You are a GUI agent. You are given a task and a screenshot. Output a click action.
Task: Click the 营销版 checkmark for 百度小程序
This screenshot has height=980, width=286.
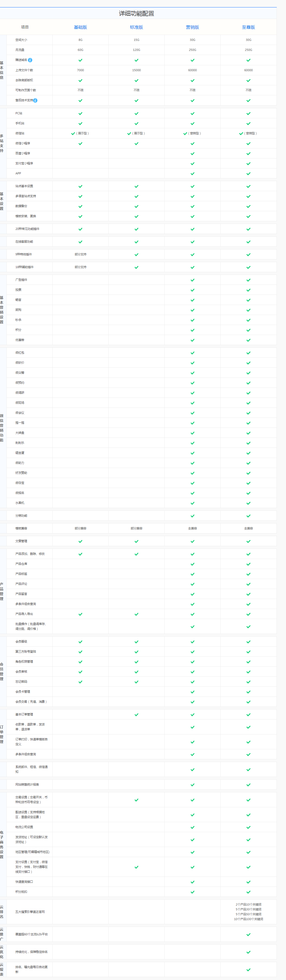(193, 154)
